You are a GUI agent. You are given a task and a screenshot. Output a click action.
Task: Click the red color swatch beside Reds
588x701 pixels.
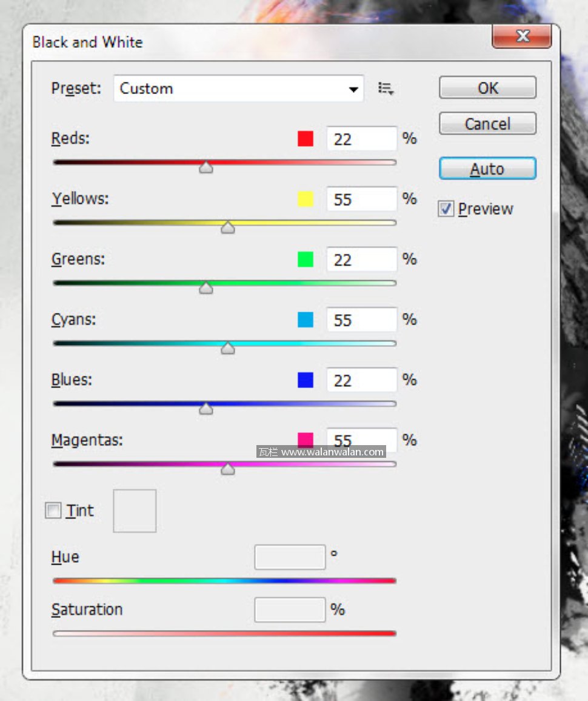[x=306, y=139]
